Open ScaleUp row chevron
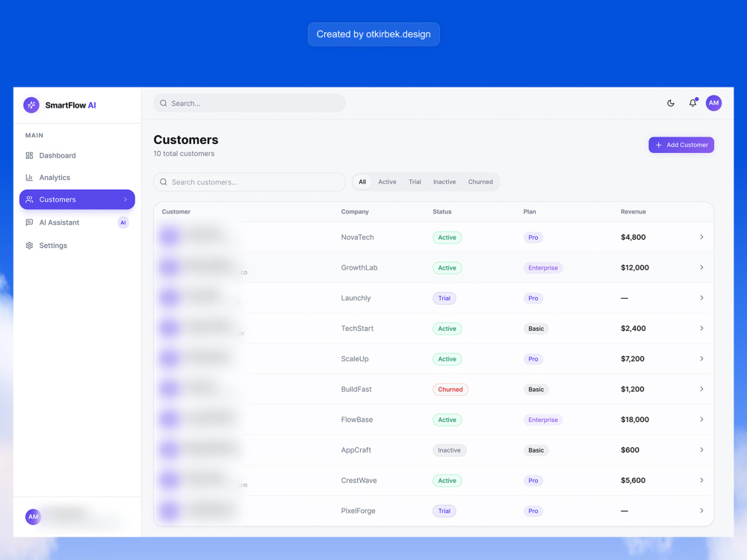Image resolution: width=747 pixels, height=560 pixels. tap(701, 358)
